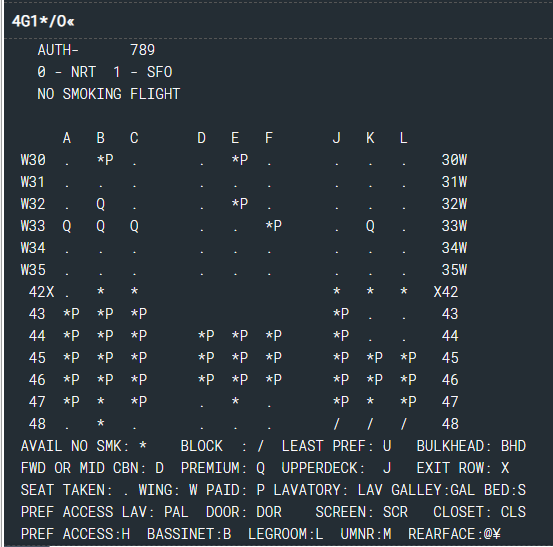Select available seat 42B in exit row
Viewport: 553px width, 547px height.
[x=101, y=292]
